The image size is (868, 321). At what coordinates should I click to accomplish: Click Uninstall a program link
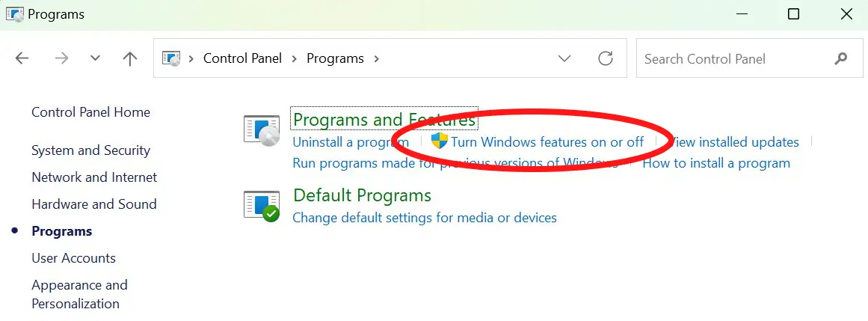(x=351, y=142)
